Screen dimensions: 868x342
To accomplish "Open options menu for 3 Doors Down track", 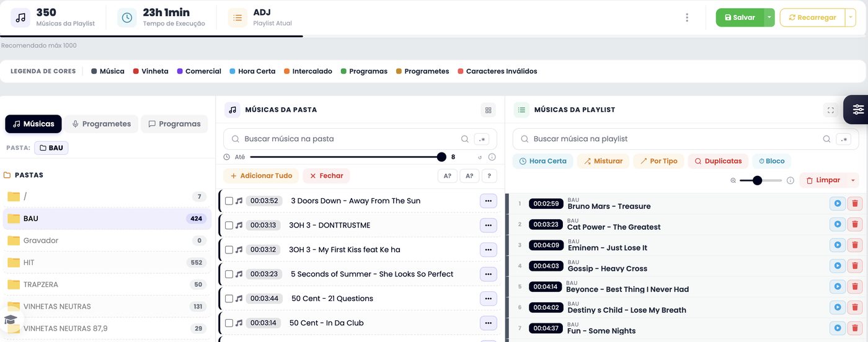I will click(x=488, y=201).
